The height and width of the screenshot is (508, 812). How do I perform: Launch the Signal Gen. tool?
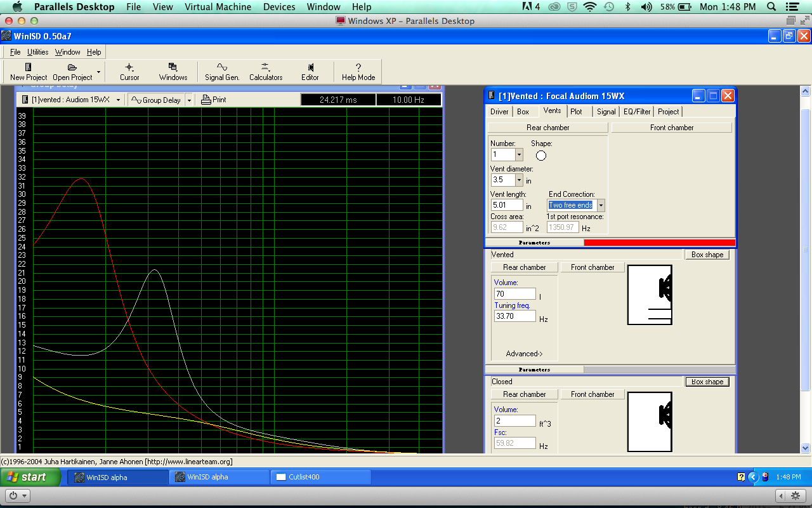click(222, 71)
